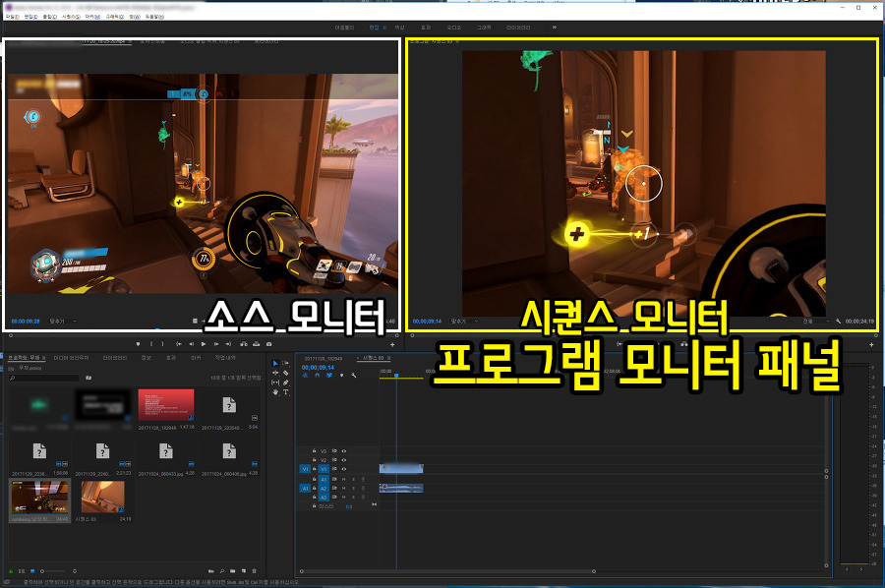This screenshot has width=885, height=588.
Task: Open the File menu
Action: [x=13, y=17]
